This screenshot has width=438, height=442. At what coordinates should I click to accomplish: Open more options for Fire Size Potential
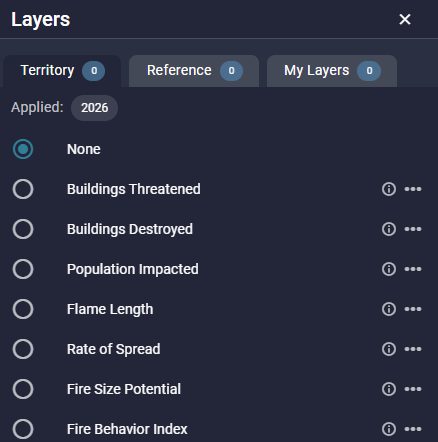pyautogui.click(x=413, y=389)
